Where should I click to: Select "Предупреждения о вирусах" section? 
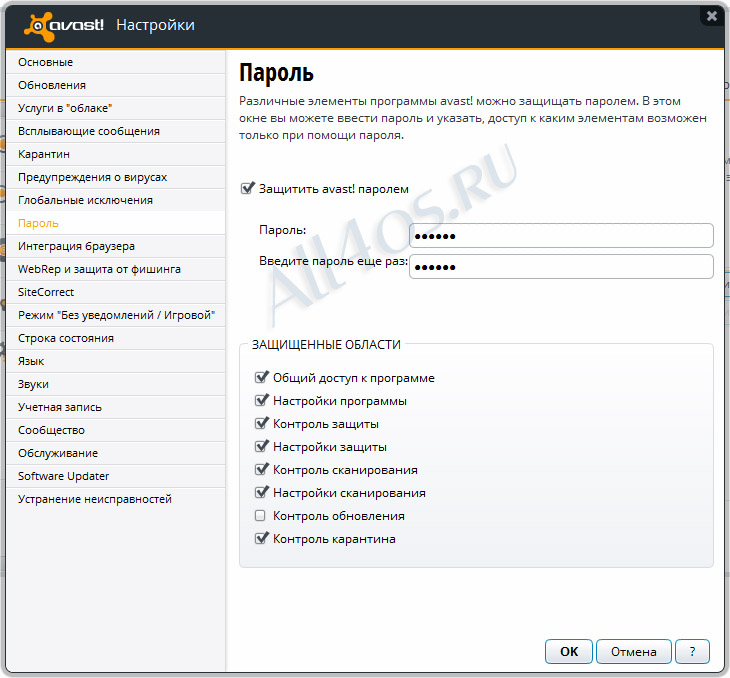tap(116, 177)
